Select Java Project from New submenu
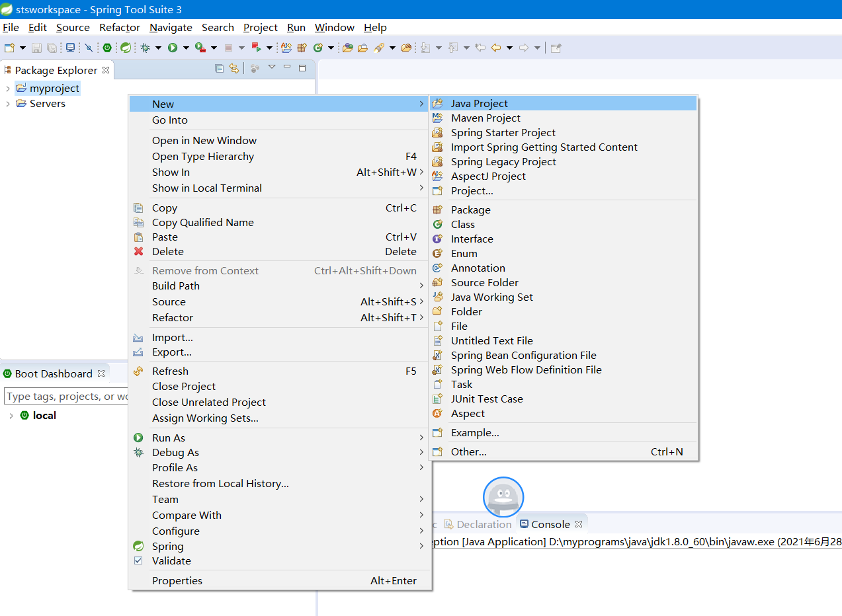 pyautogui.click(x=563, y=103)
